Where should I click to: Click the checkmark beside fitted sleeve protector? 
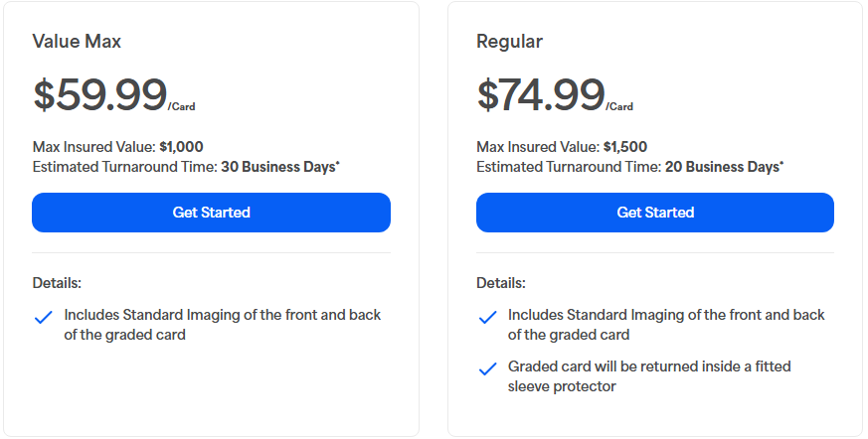pos(487,369)
